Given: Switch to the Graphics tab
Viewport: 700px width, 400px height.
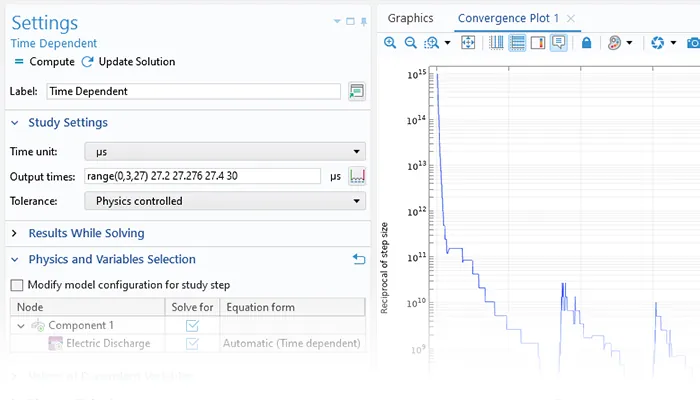Looking at the screenshot, I should tap(410, 18).
